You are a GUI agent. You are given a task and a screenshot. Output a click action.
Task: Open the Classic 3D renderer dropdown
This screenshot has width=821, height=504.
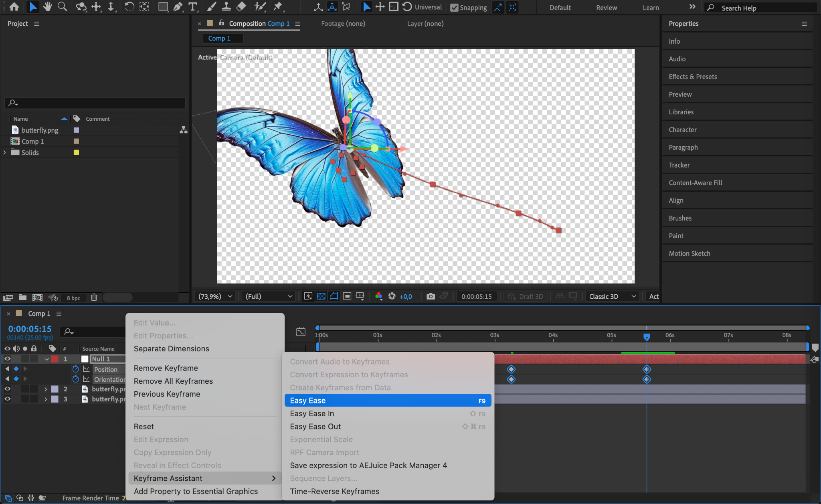click(612, 296)
